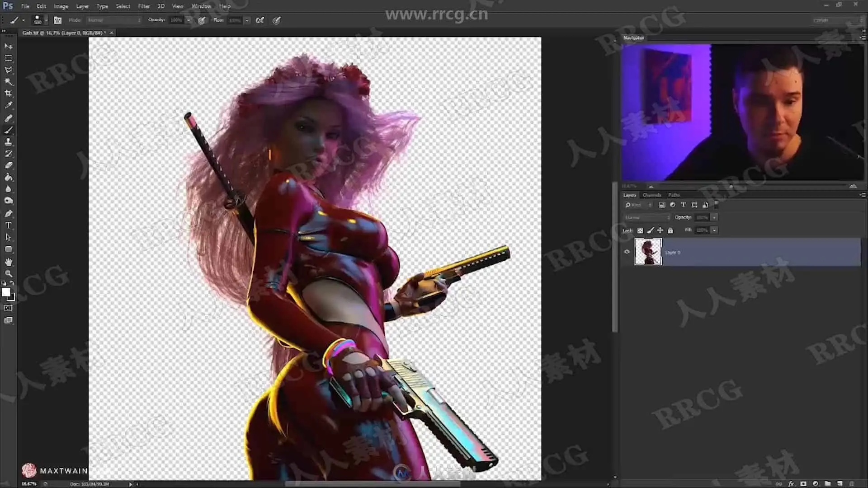Click Link layers icon
The width and height of the screenshot is (868, 488).
pos(778,483)
